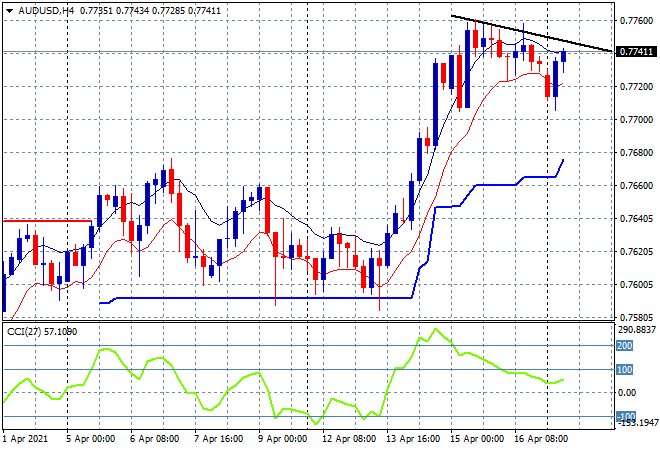Screen dimensions: 660x450
Task: Click the CCI -100 level label
Action: 626,416
